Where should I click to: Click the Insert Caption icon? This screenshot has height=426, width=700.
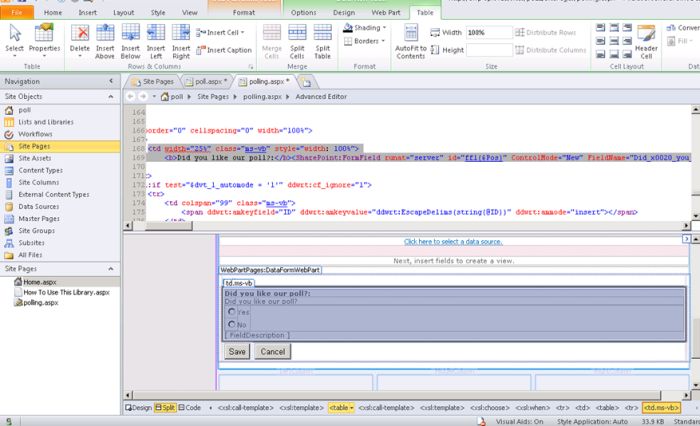(x=224, y=50)
